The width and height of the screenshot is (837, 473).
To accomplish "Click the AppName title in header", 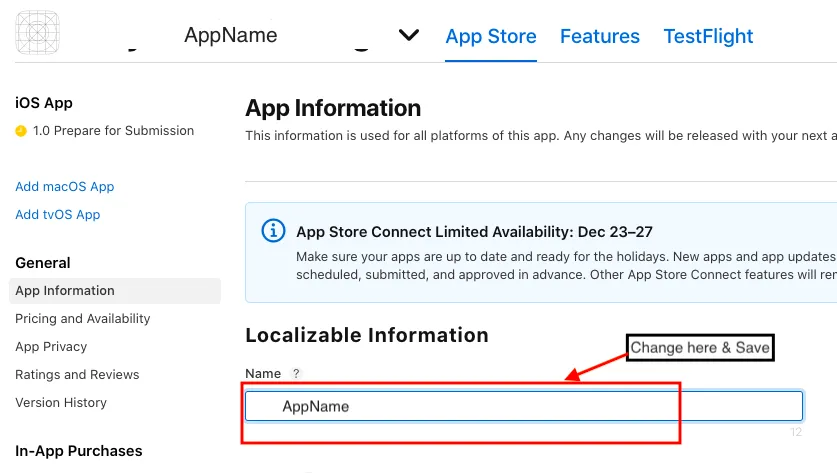I will (x=230, y=35).
